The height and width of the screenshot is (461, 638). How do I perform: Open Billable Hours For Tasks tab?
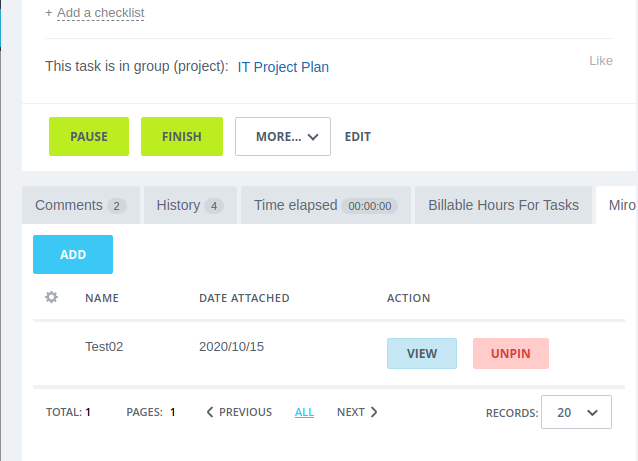coord(503,205)
